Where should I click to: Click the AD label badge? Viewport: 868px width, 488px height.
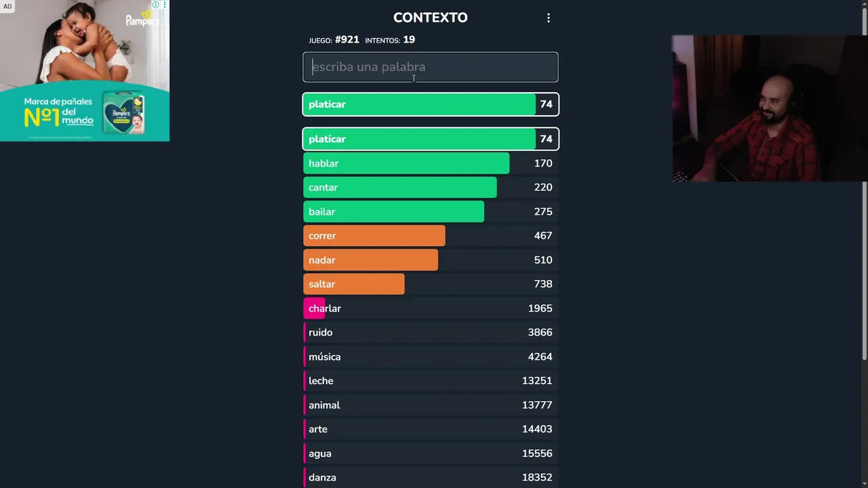point(7,7)
